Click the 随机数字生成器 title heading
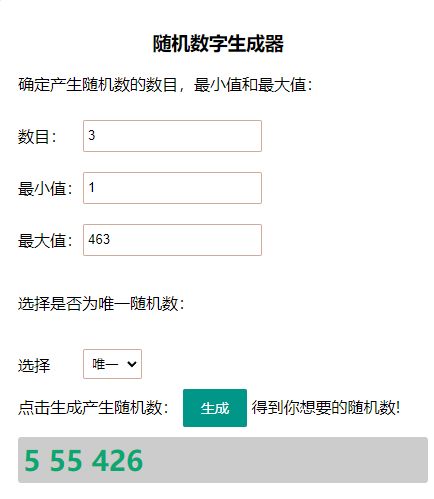 218,43
